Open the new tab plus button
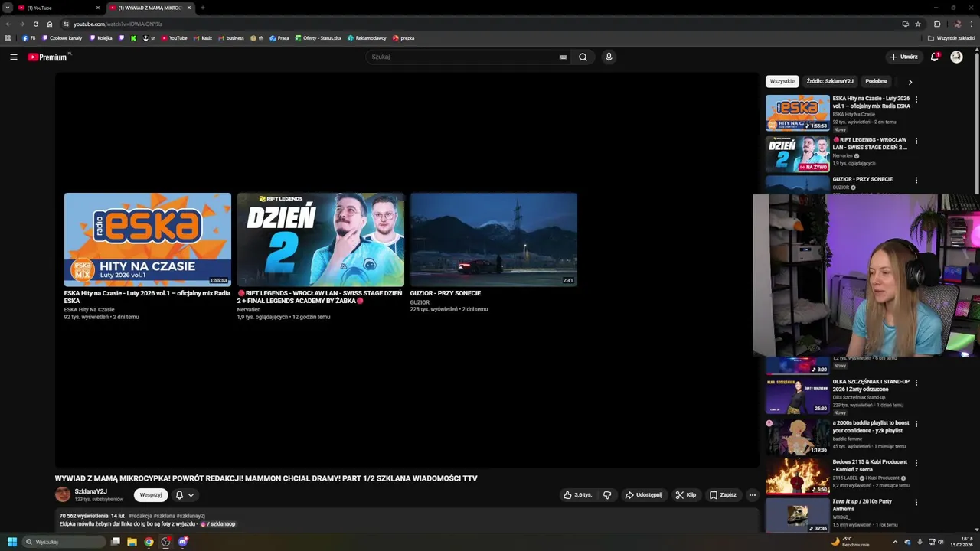This screenshot has height=551, width=980. 202,8
